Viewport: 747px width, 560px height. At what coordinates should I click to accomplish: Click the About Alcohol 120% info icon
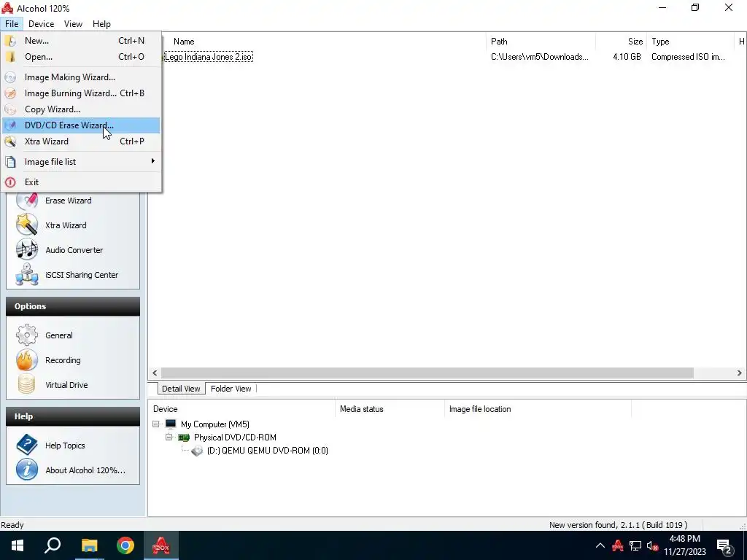(x=27, y=470)
